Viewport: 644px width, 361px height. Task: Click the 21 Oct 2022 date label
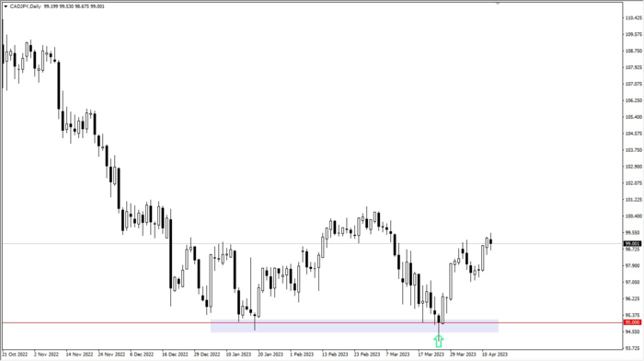pos(15,354)
